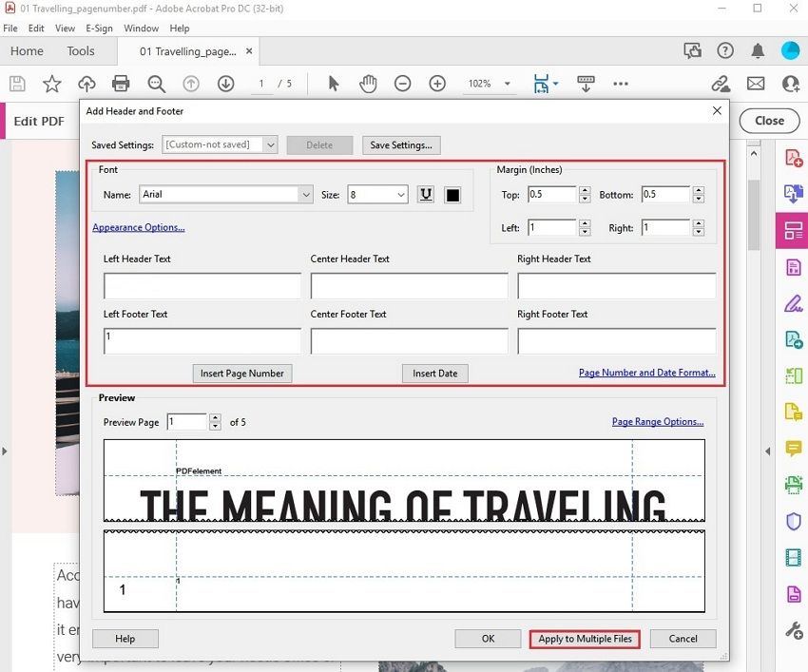
Task: Zoom out of the document
Action: tap(402, 84)
